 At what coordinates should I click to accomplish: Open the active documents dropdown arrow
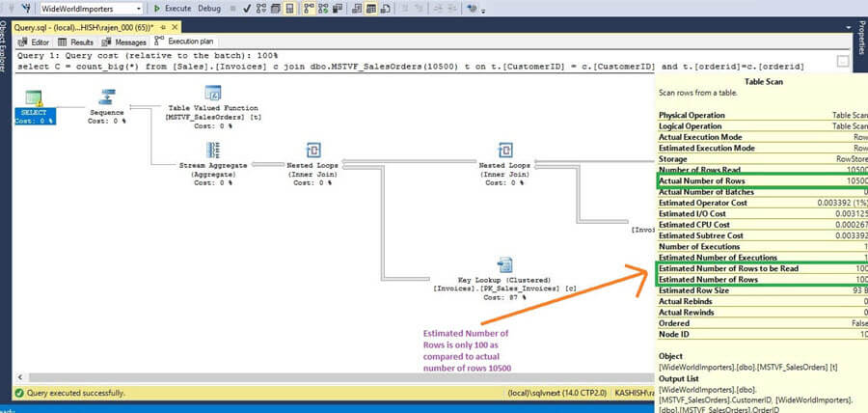pos(848,27)
